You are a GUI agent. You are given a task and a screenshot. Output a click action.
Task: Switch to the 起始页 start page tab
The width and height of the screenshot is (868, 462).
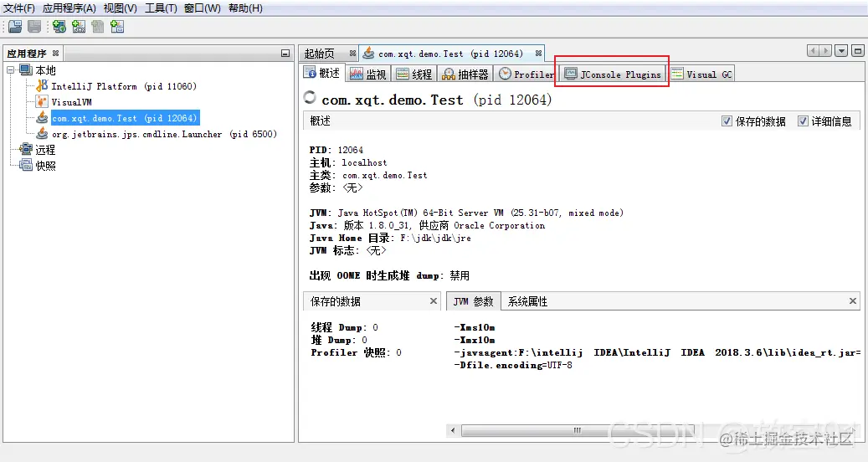[x=320, y=54]
